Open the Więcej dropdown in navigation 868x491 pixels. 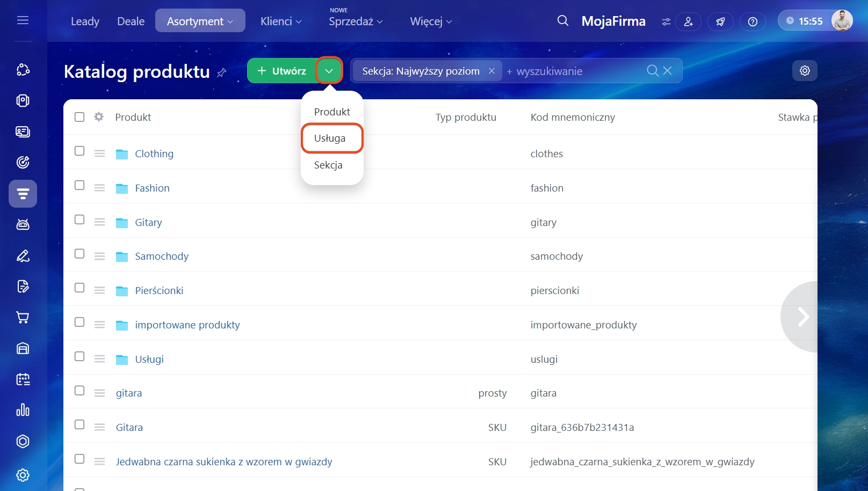(431, 21)
